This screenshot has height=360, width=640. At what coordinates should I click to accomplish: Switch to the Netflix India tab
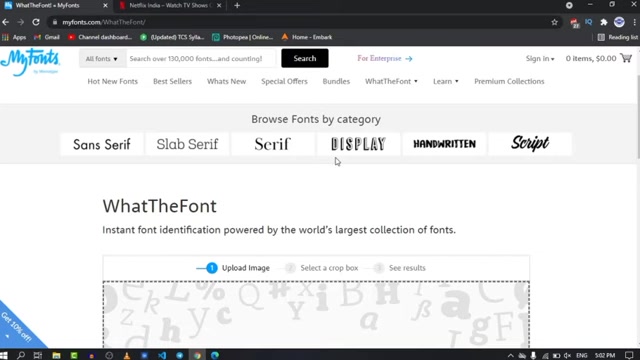[170, 6]
